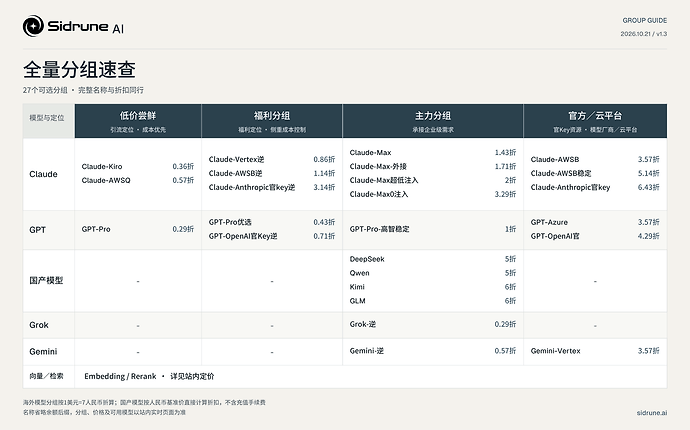The width and height of the screenshot is (690, 430).
Task: Select the 官方／云平台 column header
Action: tap(595, 121)
